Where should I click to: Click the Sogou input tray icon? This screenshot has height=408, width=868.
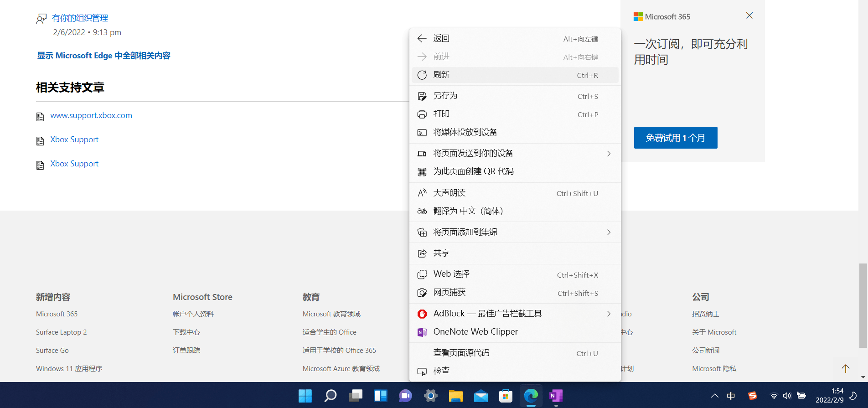pyautogui.click(x=752, y=396)
